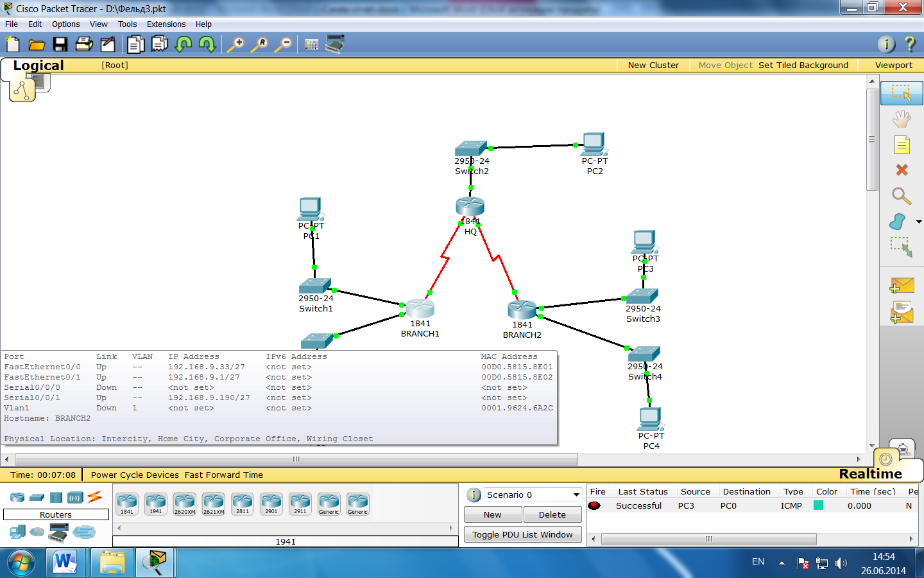Open the Drawing Palette icon
The width and height of the screenshot is (924, 578).
pos(311,44)
